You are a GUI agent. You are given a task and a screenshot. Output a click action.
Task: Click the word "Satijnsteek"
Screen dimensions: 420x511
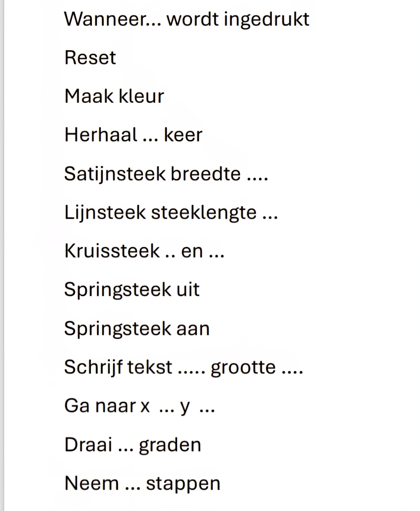pos(115,174)
